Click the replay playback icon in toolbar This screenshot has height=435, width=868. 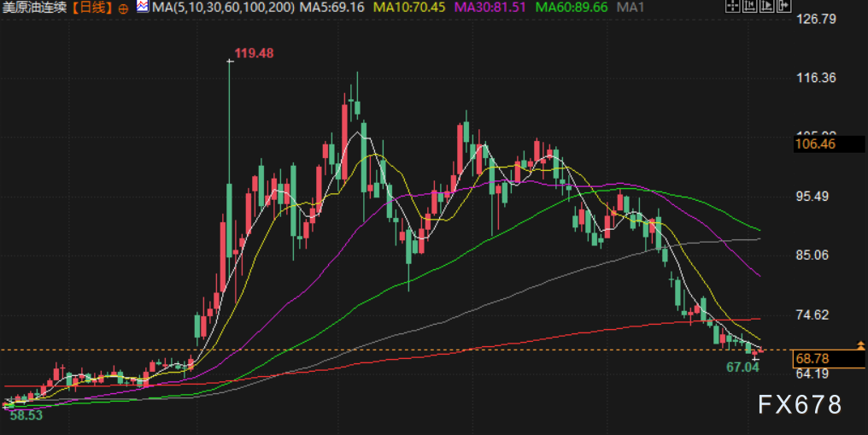click(x=766, y=6)
